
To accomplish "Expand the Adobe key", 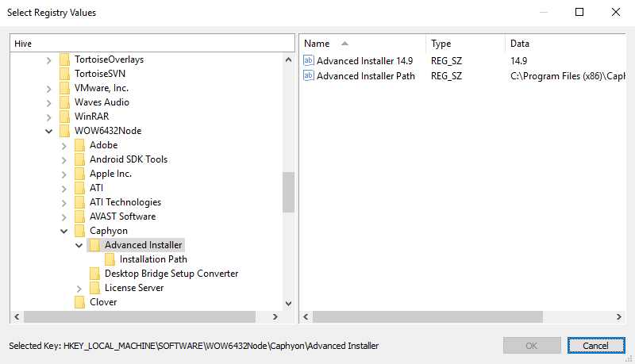I will [x=63, y=146].
